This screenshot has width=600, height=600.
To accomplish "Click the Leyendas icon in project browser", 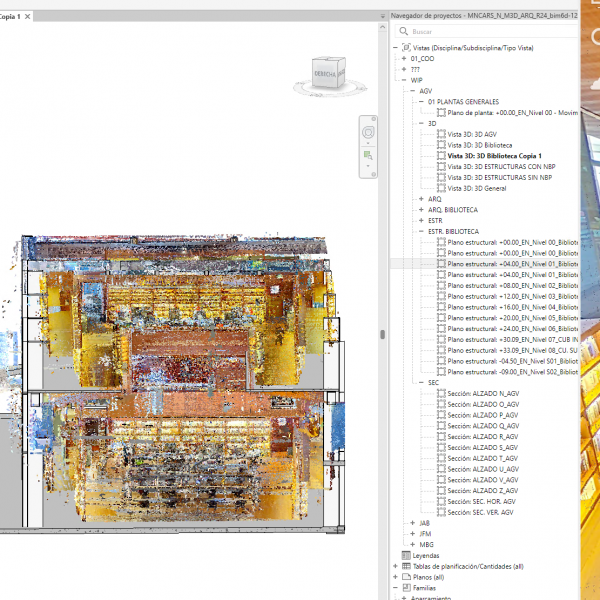I will [x=405, y=555].
